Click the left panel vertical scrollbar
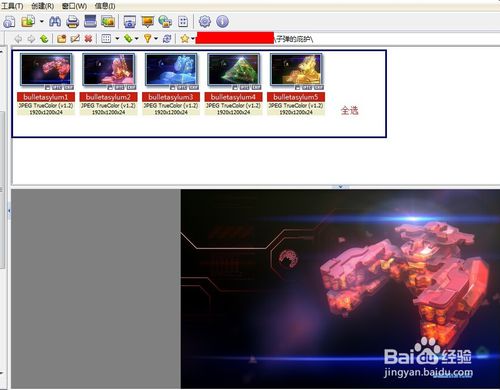 [2, 190]
